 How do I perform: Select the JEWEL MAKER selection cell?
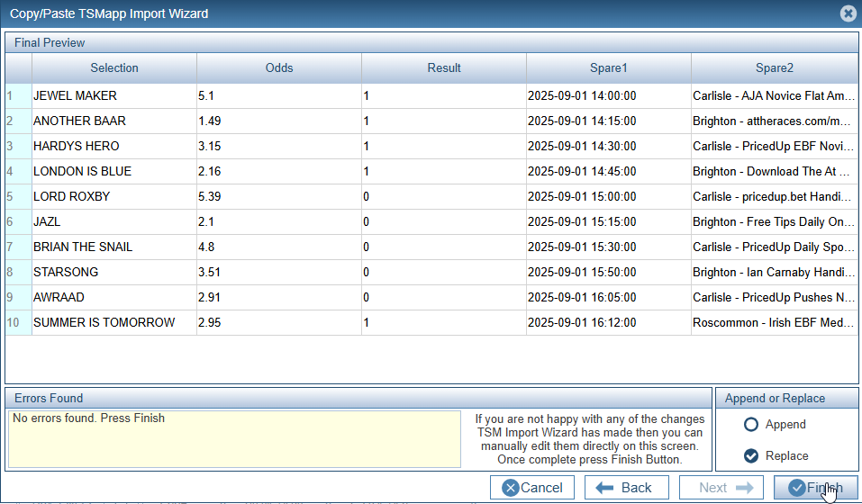coord(113,96)
